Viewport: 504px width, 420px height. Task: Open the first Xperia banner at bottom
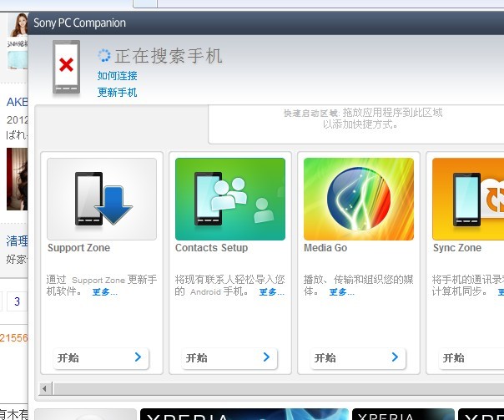click(244, 414)
